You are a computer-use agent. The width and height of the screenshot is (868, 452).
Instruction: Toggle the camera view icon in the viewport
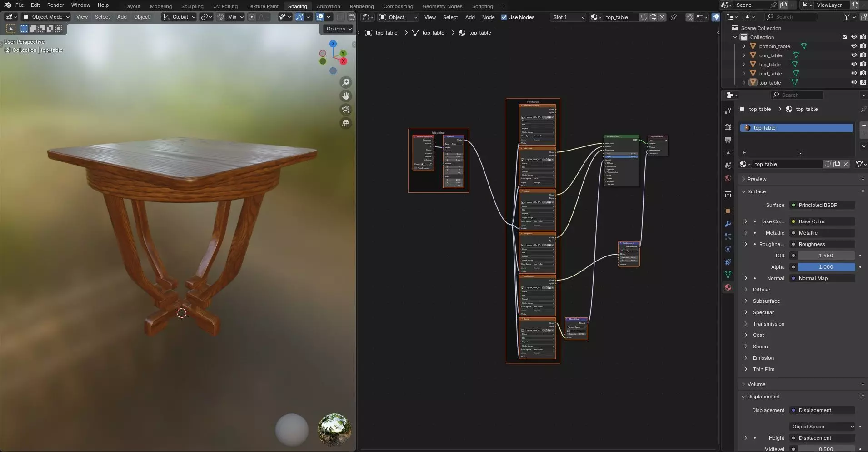(x=346, y=110)
